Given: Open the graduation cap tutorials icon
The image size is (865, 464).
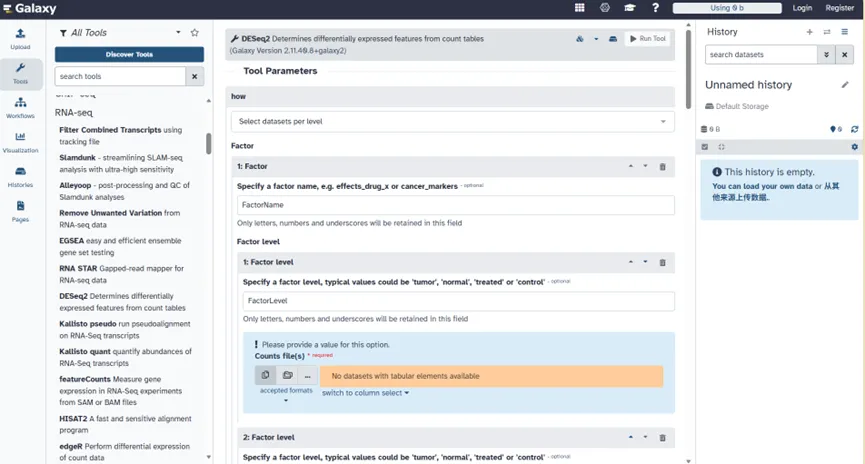Looking at the screenshot, I should pyautogui.click(x=630, y=8).
